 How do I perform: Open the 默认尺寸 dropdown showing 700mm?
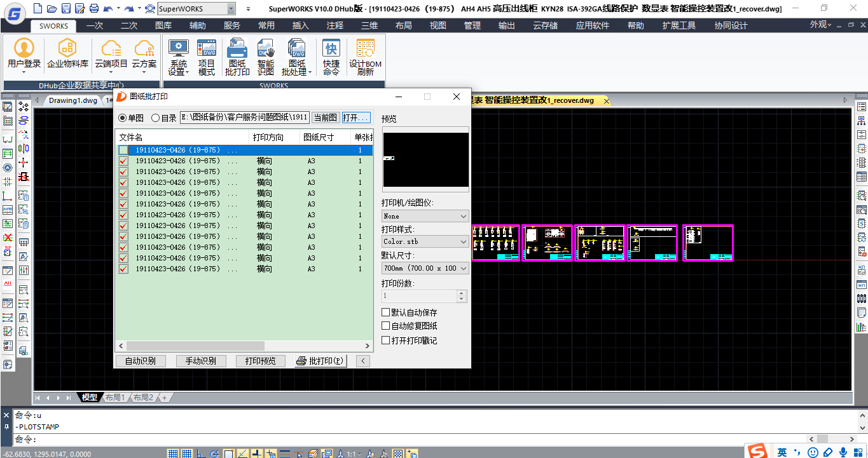point(425,268)
